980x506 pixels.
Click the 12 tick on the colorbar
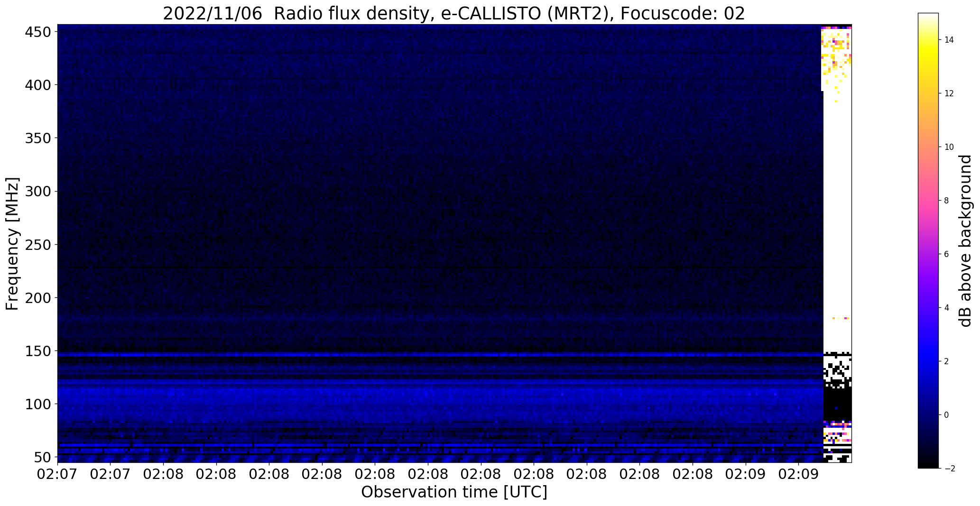point(949,93)
